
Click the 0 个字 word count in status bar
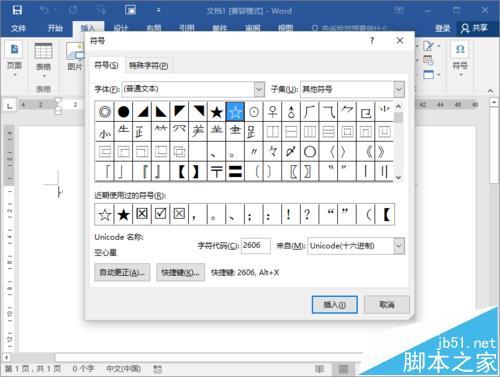(83, 369)
